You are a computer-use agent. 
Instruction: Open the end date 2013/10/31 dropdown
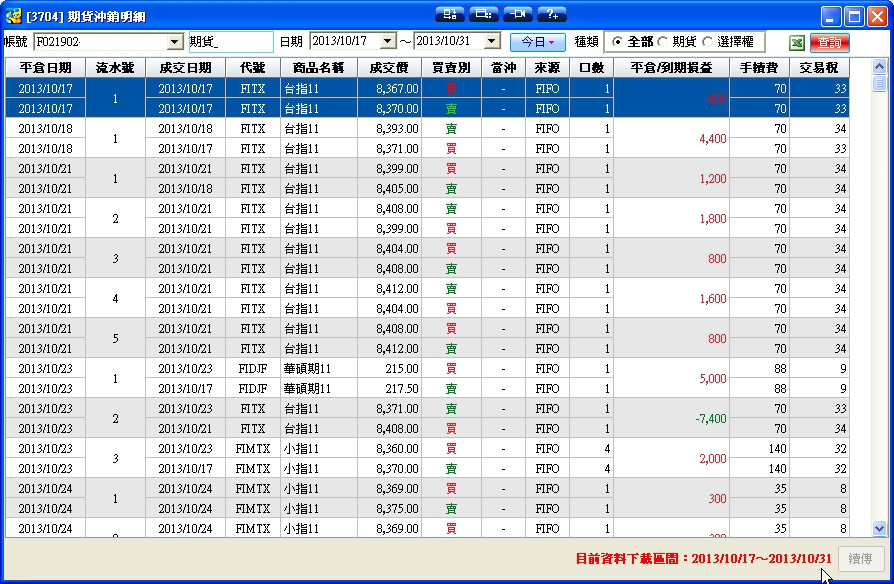(x=492, y=40)
